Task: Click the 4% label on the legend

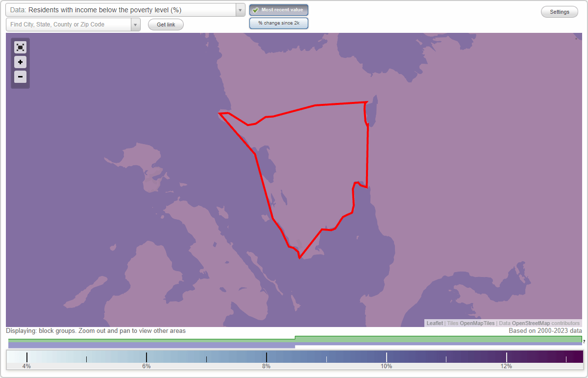Action: click(26, 366)
